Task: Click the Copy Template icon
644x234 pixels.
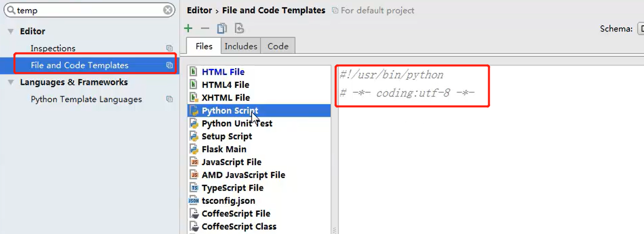Action: point(222,29)
